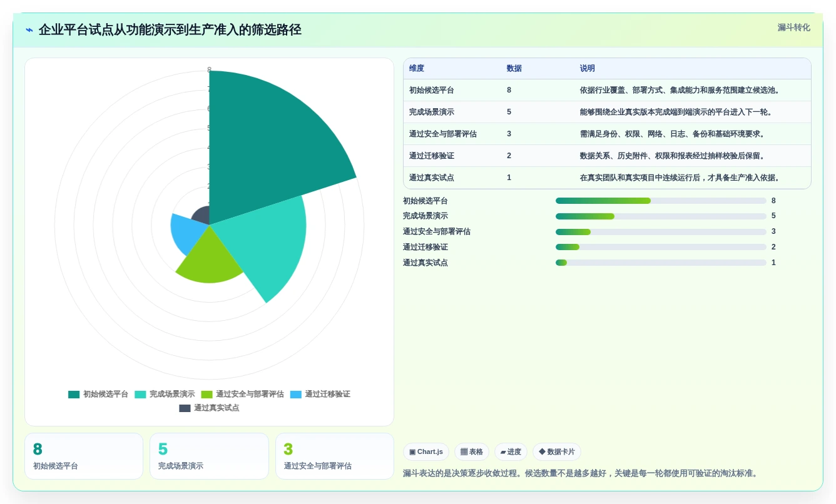Click the Chart.js tag chip
Image resolution: width=836 pixels, height=504 pixels.
tap(426, 452)
